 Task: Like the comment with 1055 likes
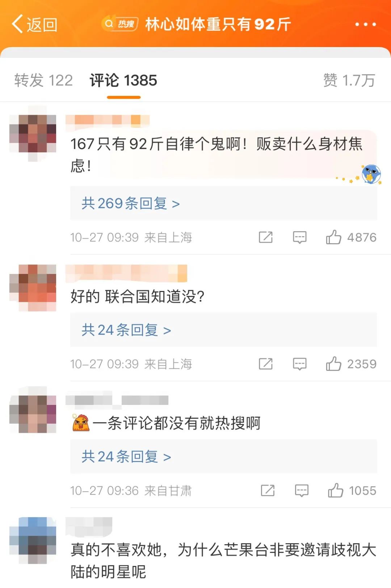335,491
